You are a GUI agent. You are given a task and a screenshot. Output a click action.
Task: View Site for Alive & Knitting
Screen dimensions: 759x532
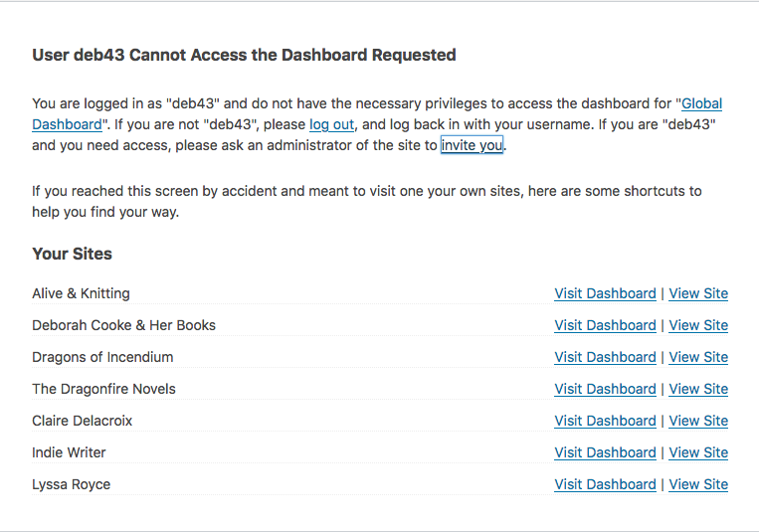coord(698,293)
